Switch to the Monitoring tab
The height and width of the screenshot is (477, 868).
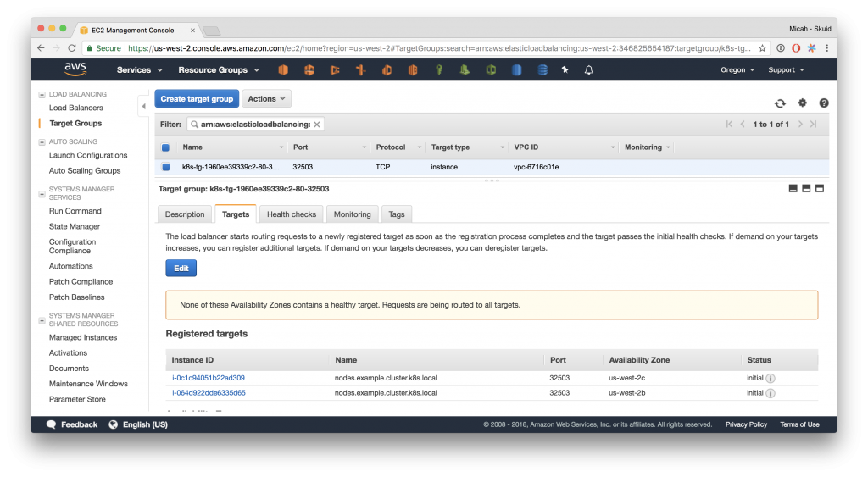pyautogui.click(x=352, y=214)
